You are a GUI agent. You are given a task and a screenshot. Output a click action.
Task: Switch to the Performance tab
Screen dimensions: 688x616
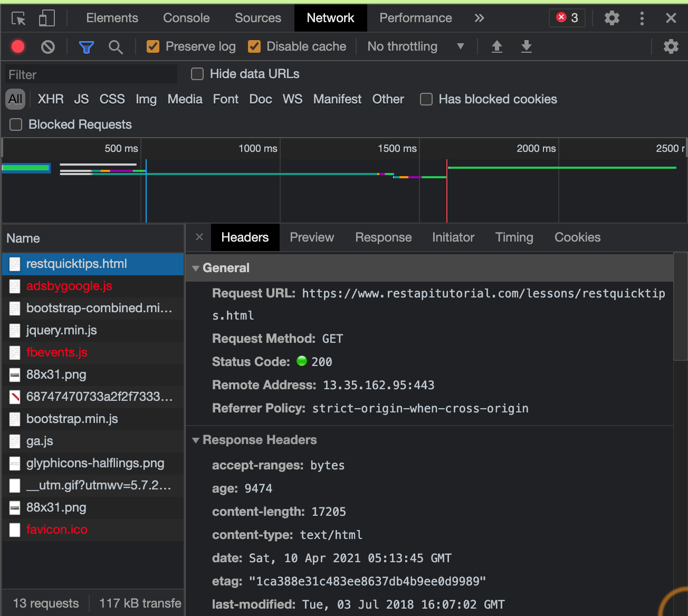[416, 18]
